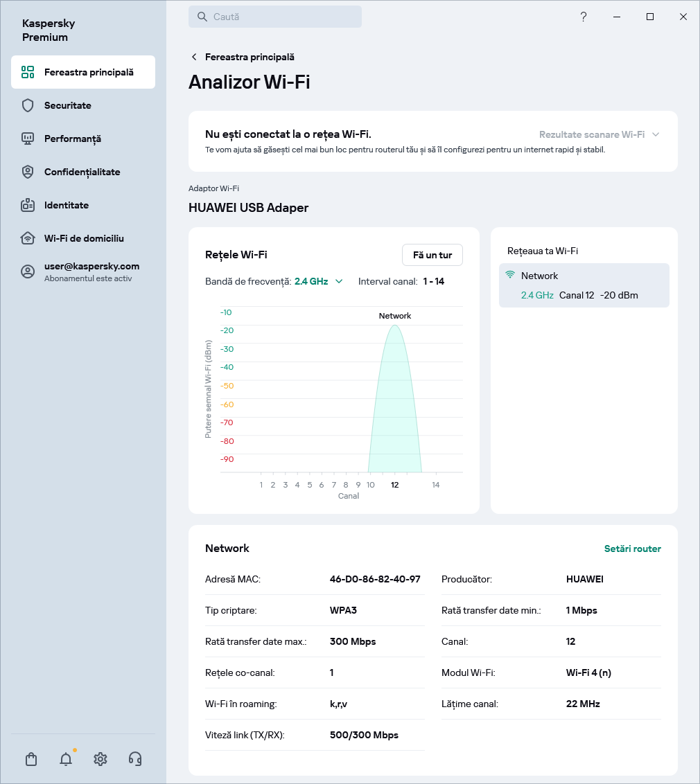The image size is (700, 784).
Task: Expand the Rezultate scanare Wi-Fi dropdown
Action: click(x=599, y=134)
